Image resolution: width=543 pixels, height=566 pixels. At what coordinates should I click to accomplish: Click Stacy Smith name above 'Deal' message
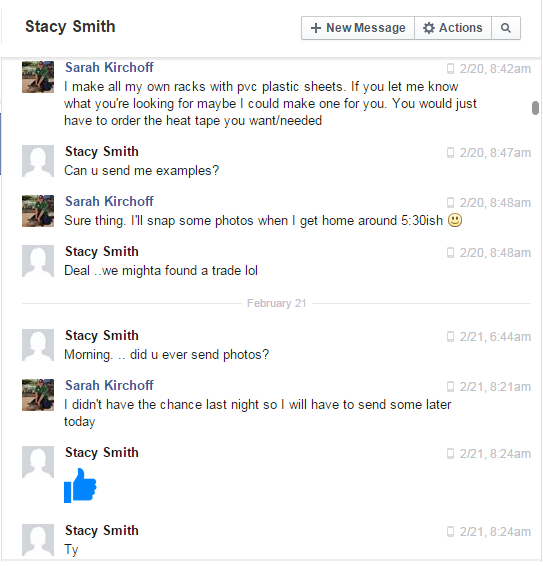coord(102,252)
